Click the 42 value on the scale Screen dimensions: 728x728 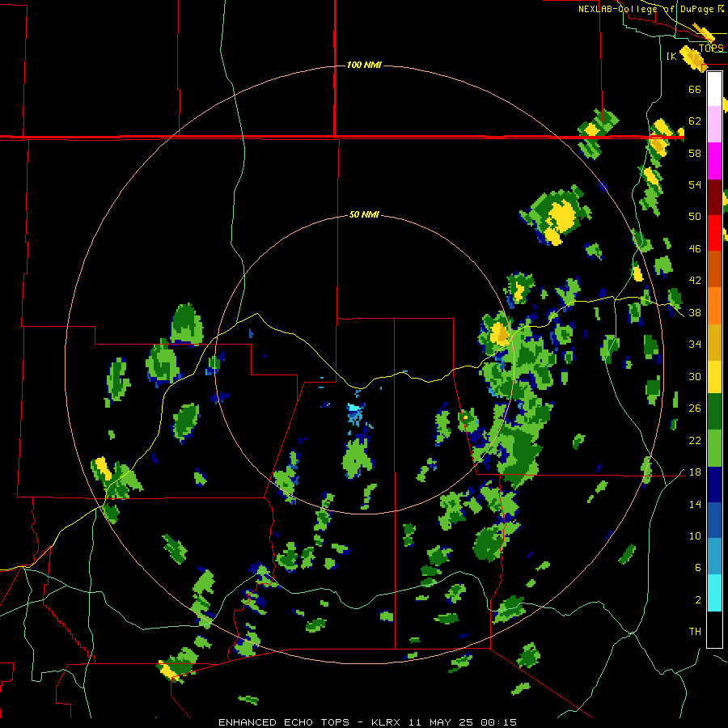(x=695, y=281)
